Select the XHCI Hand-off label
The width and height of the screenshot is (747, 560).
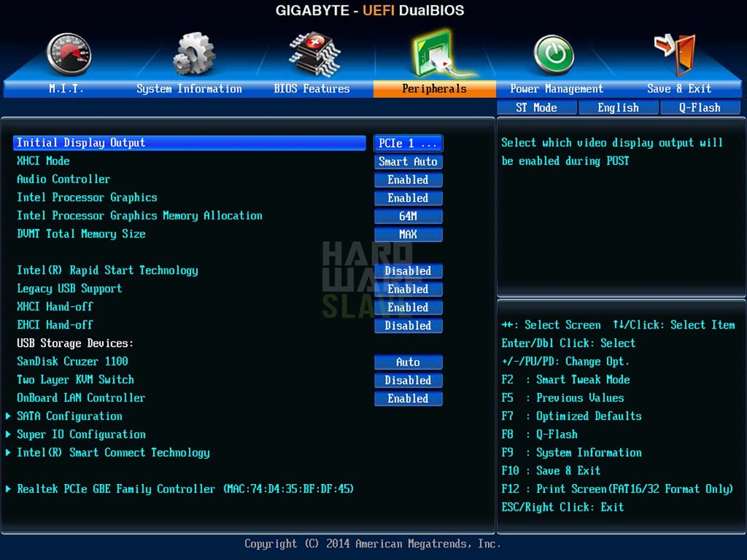55,307
